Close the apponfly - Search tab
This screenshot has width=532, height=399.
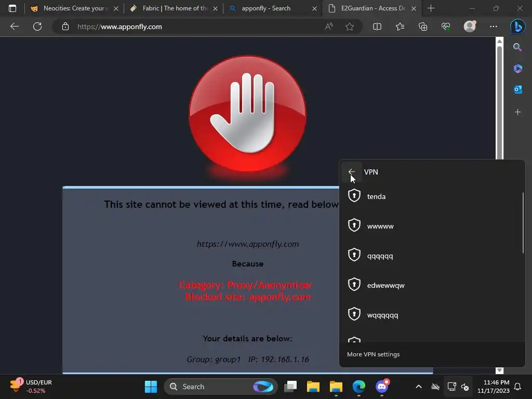[314, 8]
